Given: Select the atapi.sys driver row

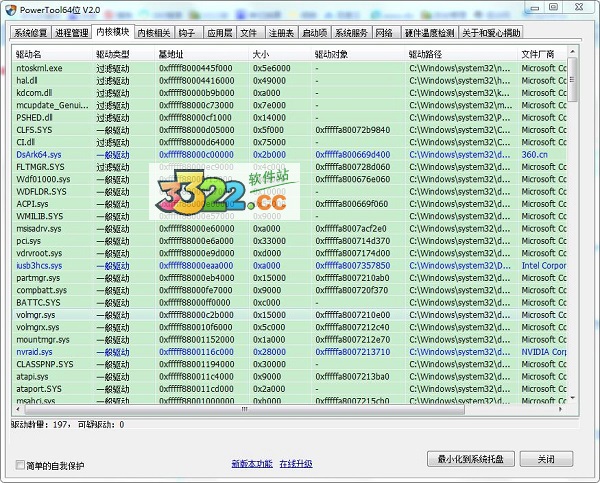Looking at the screenshot, I should [290, 376].
